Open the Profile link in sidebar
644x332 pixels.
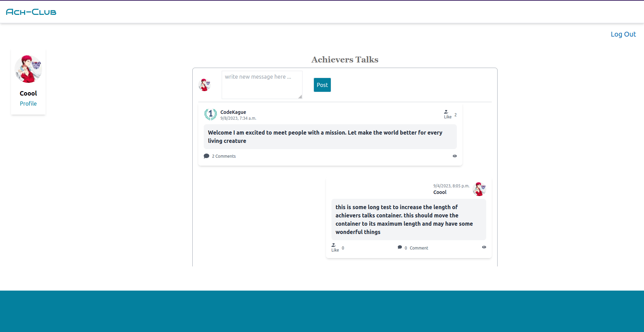[x=28, y=104]
